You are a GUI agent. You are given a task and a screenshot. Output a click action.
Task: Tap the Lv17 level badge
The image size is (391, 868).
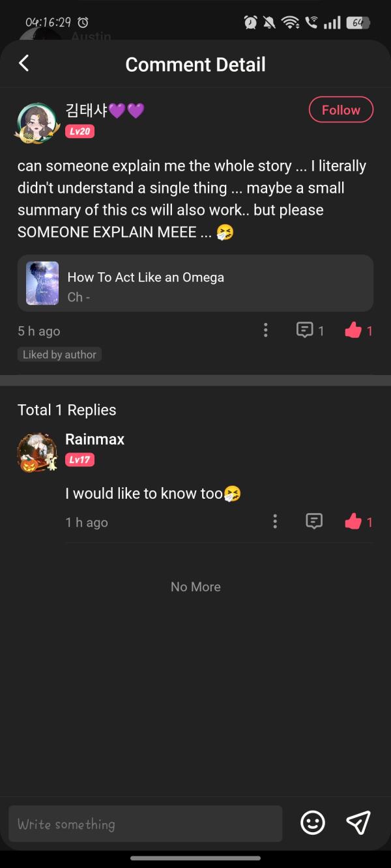point(80,460)
